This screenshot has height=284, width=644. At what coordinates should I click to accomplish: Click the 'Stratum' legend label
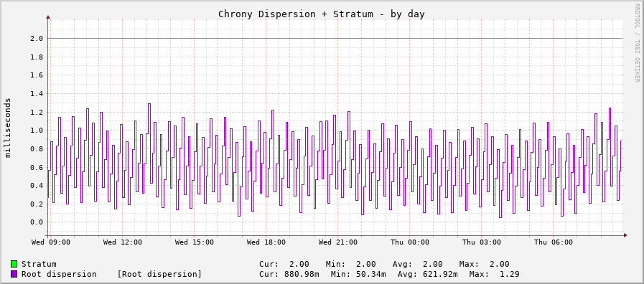[x=39, y=264]
